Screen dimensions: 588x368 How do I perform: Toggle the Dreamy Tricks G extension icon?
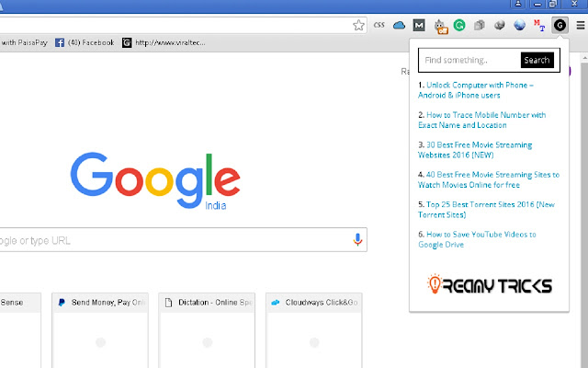[x=560, y=25]
